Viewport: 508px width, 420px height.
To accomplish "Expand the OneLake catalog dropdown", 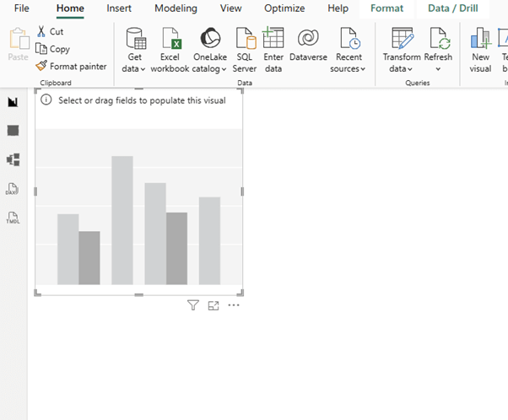I will [210, 68].
